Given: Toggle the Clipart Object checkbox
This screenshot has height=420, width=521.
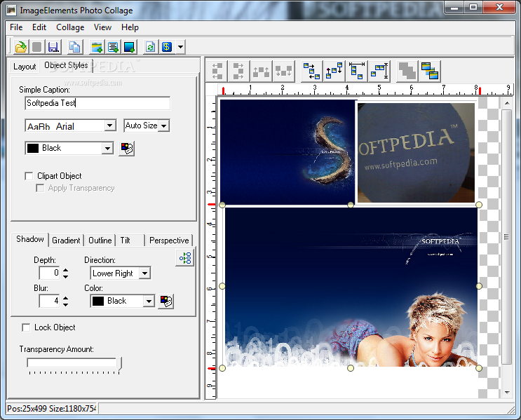Looking at the screenshot, I should pyautogui.click(x=29, y=176).
